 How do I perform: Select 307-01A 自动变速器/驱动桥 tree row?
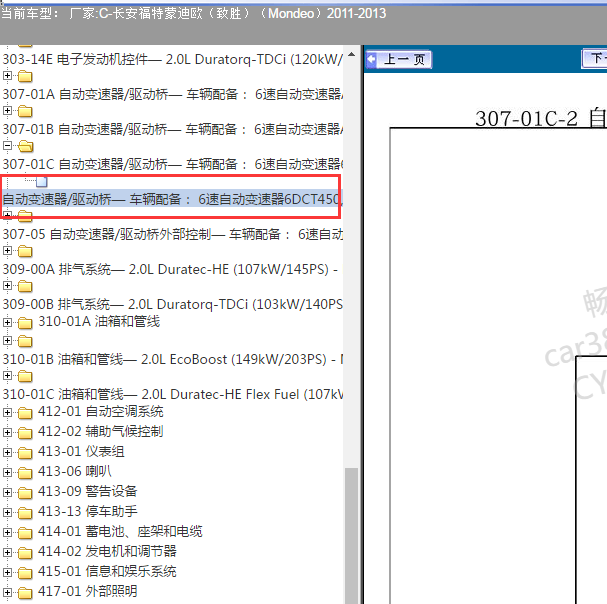(172, 94)
